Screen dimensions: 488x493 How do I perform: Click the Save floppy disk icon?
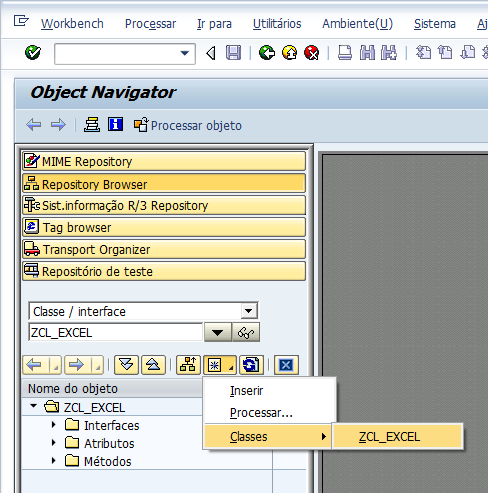pos(233,53)
